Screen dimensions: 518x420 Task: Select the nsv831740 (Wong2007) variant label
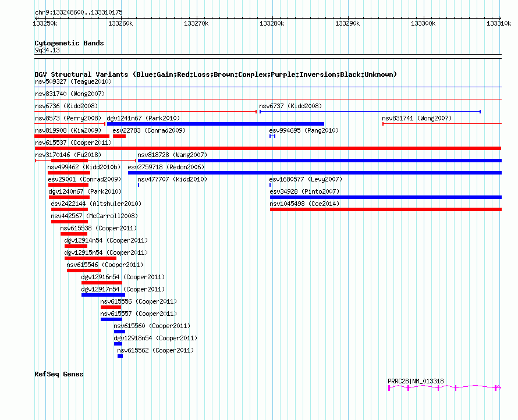(70, 94)
